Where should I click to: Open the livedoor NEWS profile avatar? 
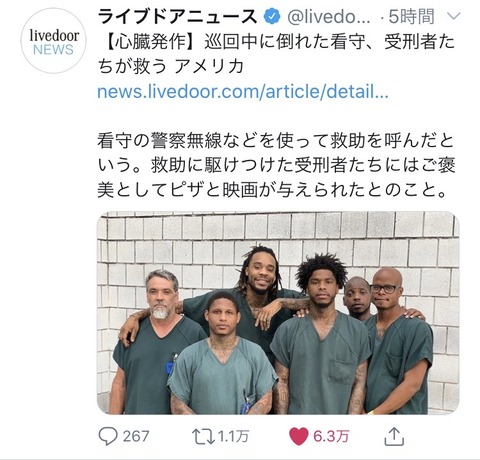coord(53,41)
